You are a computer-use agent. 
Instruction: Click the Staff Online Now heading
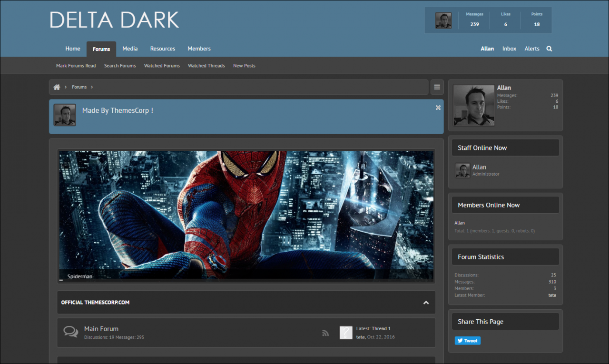[482, 148]
